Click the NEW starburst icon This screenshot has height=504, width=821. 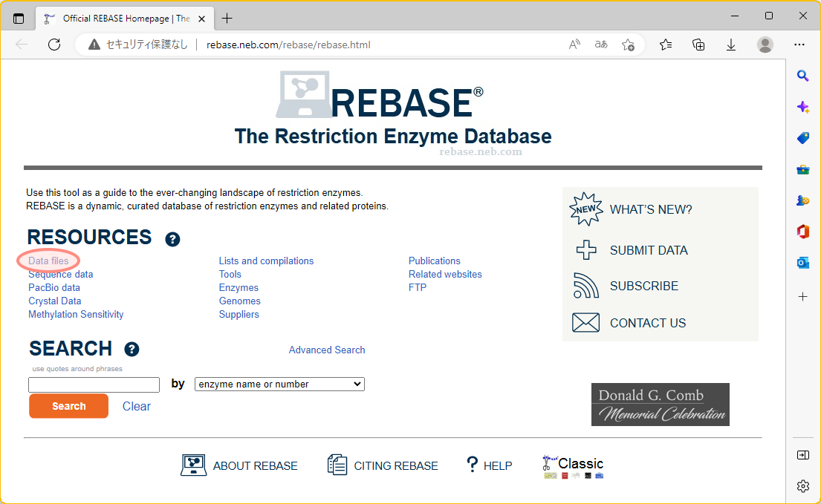586,209
